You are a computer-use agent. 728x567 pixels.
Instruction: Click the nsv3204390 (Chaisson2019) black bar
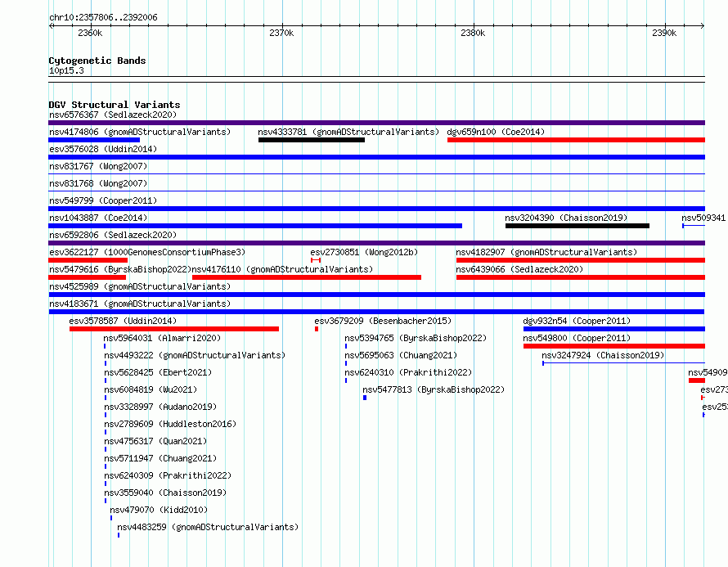[577, 226]
